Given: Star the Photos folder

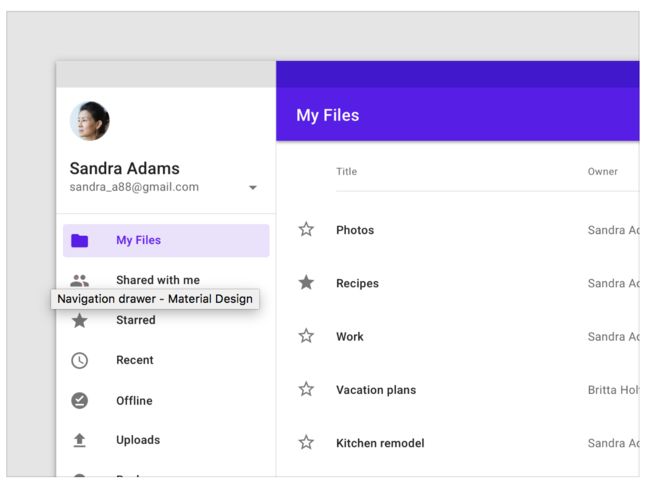Looking at the screenshot, I should tap(306, 229).
